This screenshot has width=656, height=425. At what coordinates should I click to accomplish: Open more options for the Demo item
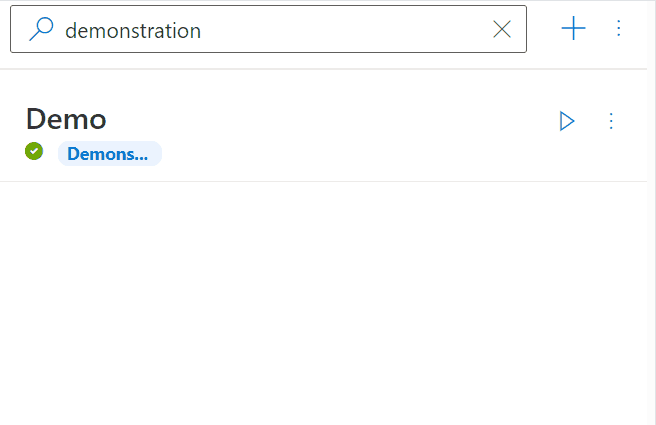612,121
